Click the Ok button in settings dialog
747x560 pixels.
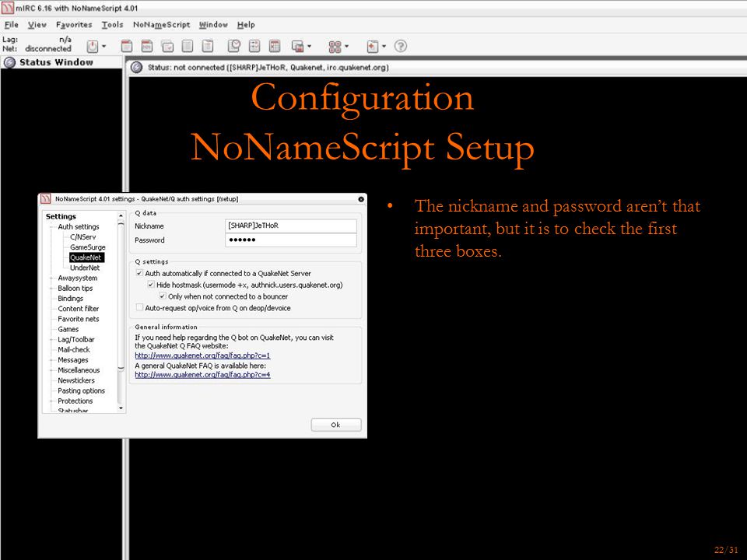pyautogui.click(x=336, y=425)
